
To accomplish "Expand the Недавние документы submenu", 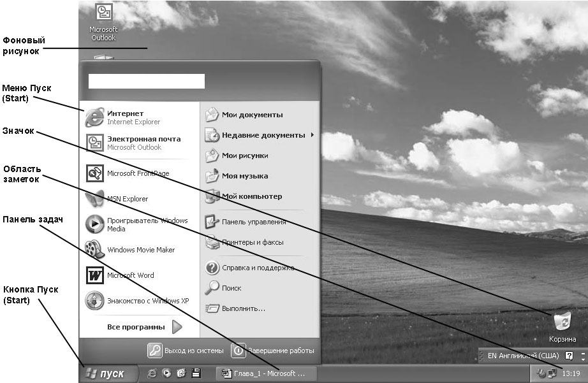I will tap(263, 135).
